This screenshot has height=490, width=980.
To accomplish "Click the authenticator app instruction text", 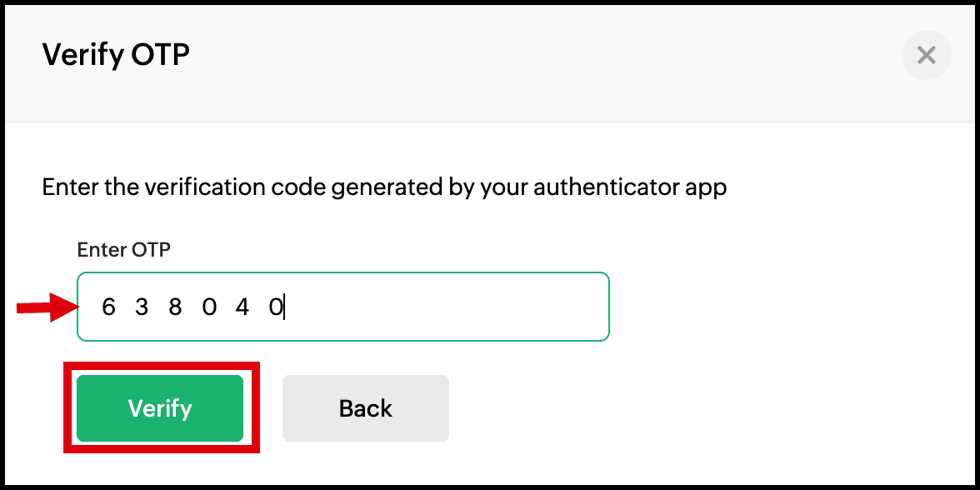I will coord(384,187).
